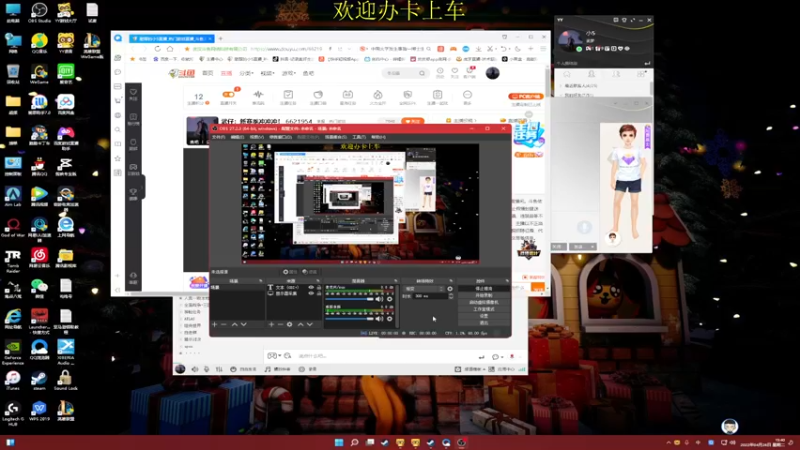Open QQ Music desktop shortcut
This screenshot has height=450, width=800.
[39, 43]
